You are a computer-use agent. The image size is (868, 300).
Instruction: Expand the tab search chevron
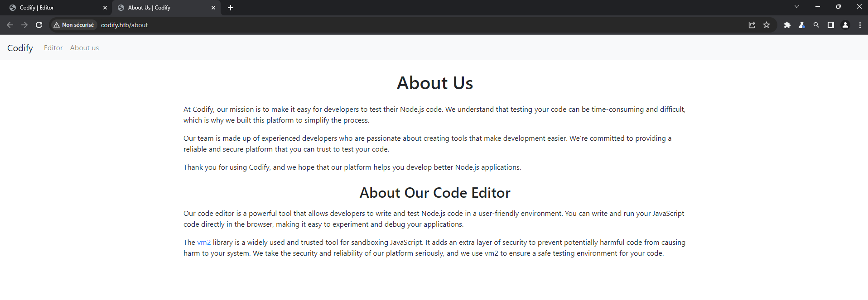(797, 7)
